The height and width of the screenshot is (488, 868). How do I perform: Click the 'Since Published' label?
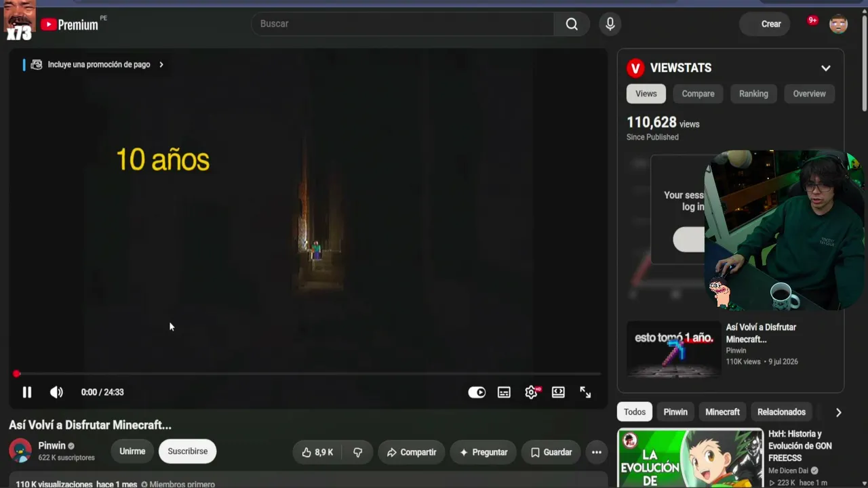point(652,137)
